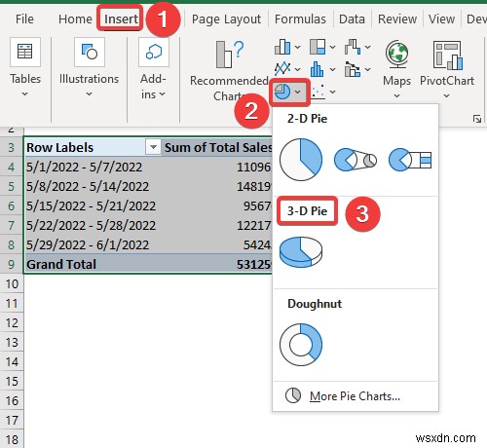The height and width of the screenshot is (448, 487).
Task: Expand the column chart dropdown arrow
Action: tap(297, 48)
